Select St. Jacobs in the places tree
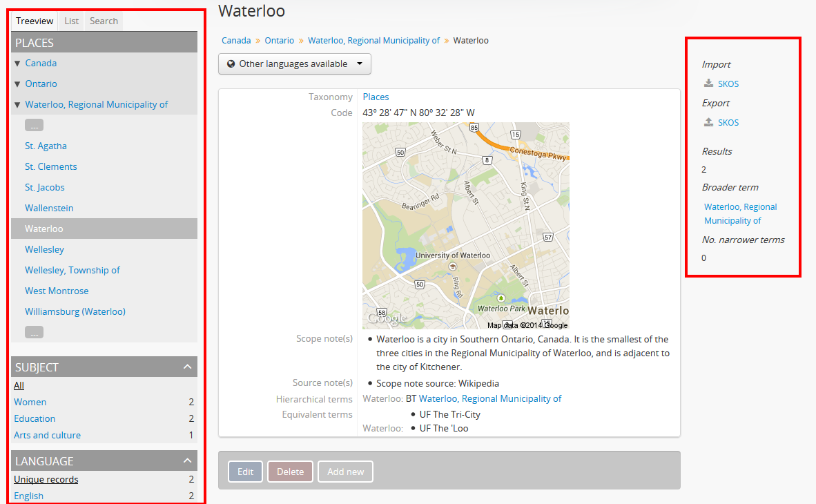Screen dimensions: 816x504 (x=45, y=188)
